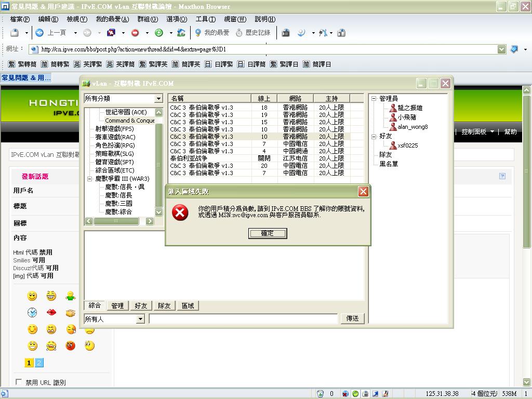Click the chat message input field
The image size is (532, 399).
pyautogui.click(x=243, y=319)
